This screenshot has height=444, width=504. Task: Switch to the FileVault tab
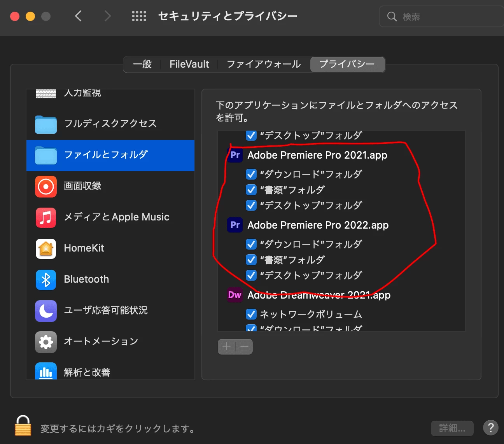tap(189, 64)
